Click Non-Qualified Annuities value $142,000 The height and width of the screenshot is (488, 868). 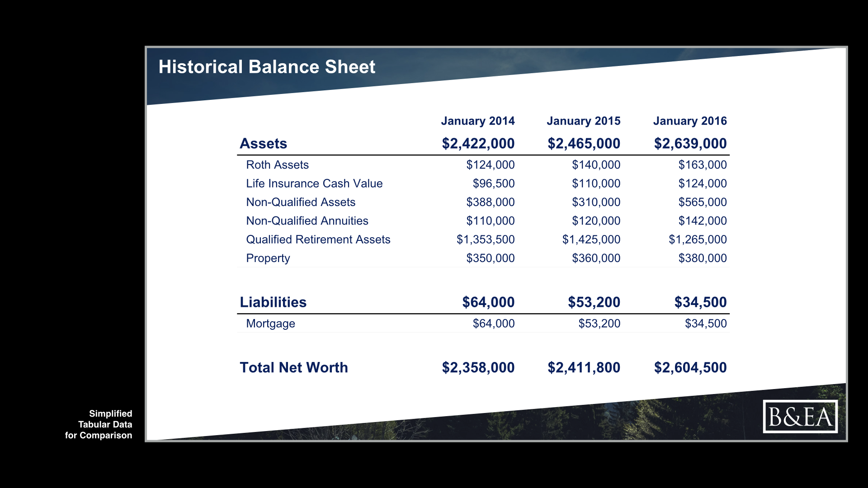(x=703, y=221)
